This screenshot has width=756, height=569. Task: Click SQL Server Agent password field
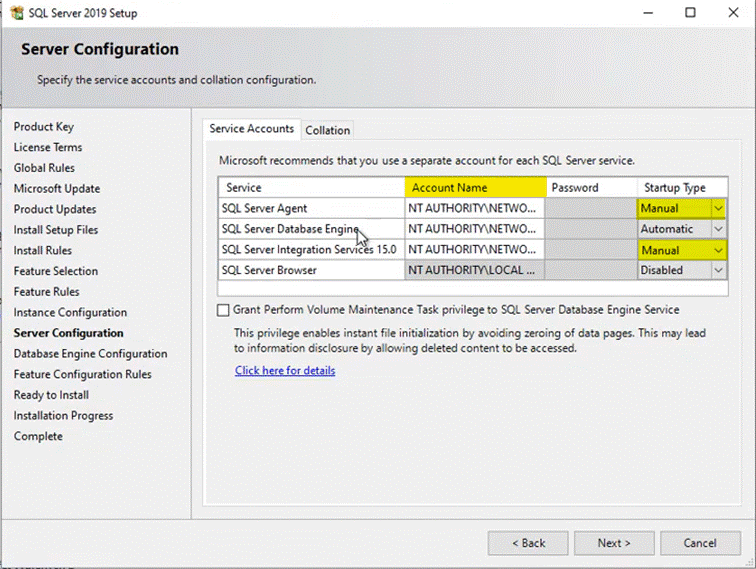click(x=591, y=208)
